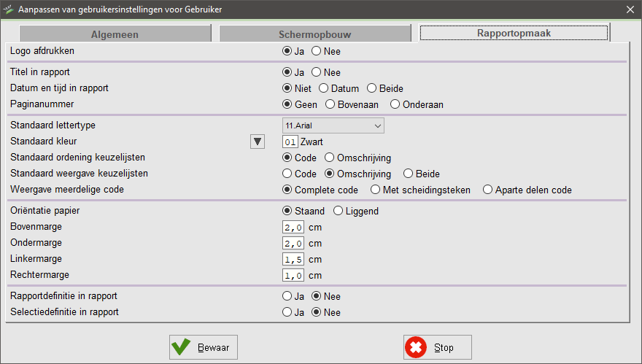642x364 pixels.
Task: Click the Standaard kleur code field
Action: click(x=290, y=142)
